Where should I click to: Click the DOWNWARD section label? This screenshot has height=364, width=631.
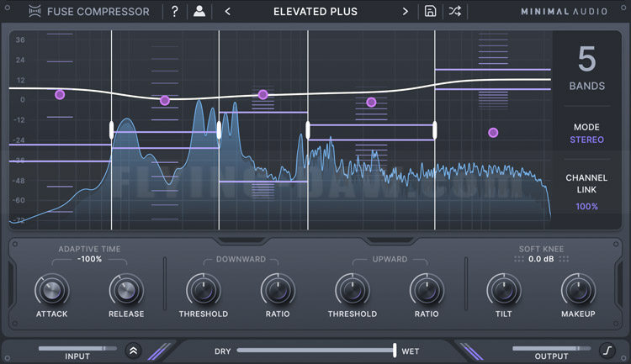click(x=241, y=260)
